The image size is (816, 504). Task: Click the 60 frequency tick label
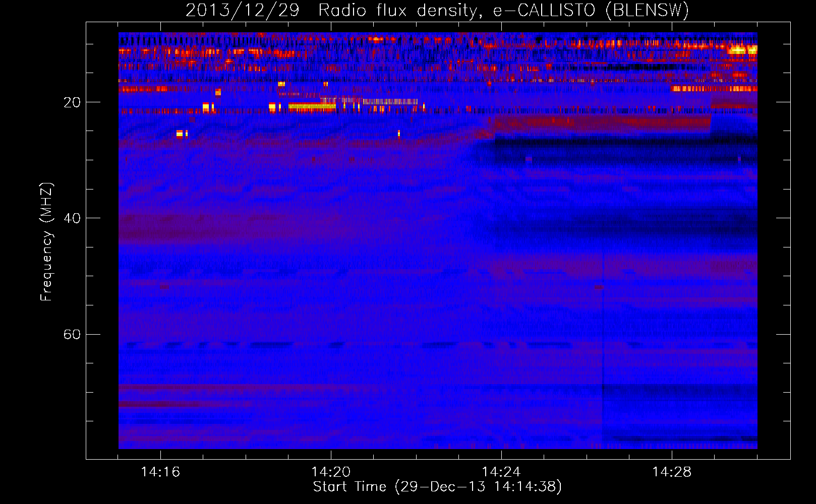pos(72,334)
